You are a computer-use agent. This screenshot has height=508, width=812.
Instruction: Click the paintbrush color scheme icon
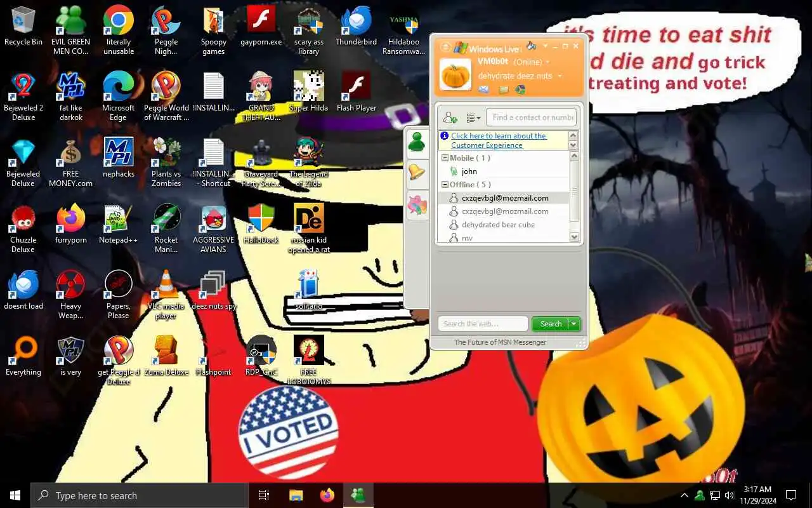click(532, 46)
